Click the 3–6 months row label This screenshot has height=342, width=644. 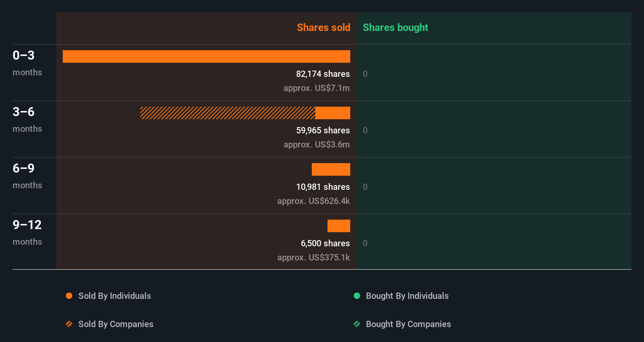coord(27,119)
